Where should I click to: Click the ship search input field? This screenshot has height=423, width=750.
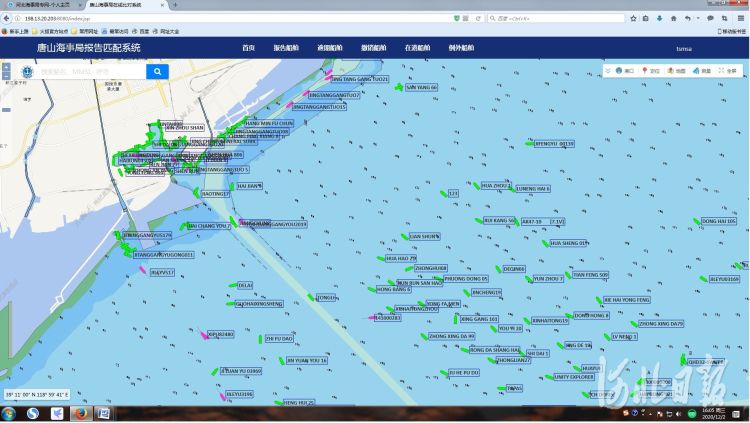[90, 72]
